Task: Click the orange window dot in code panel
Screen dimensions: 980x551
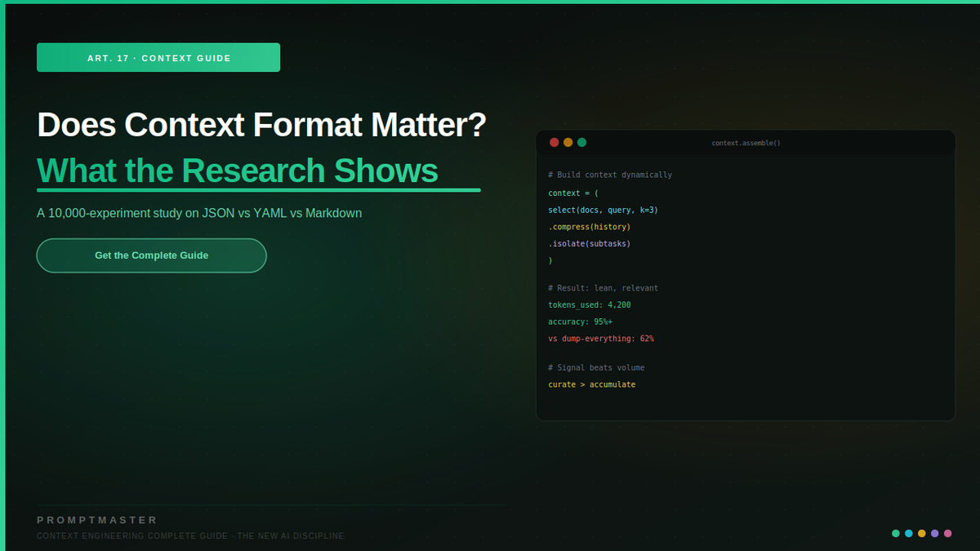Action: coord(568,142)
